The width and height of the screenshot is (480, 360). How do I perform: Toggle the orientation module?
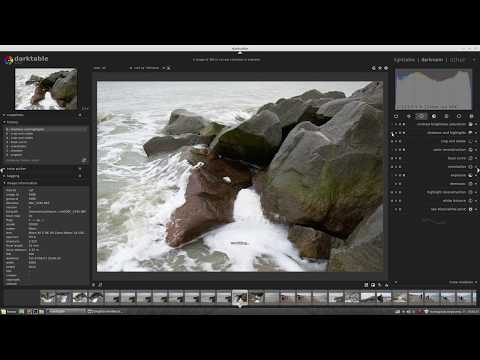click(x=393, y=167)
